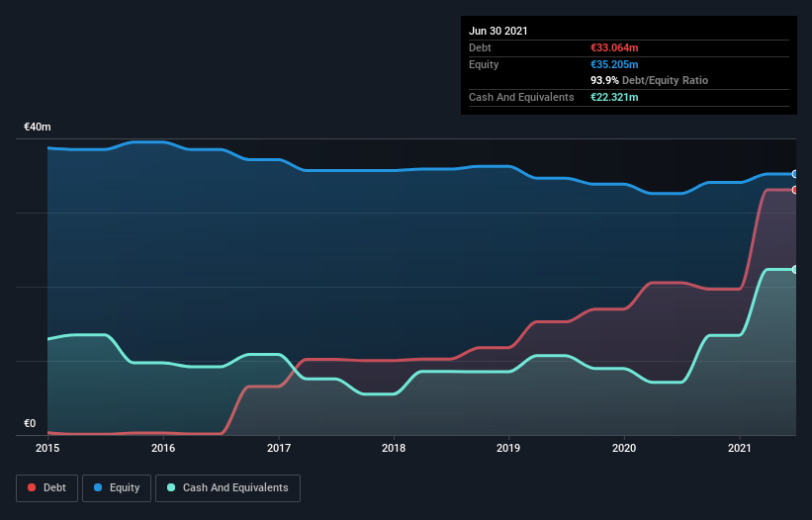Click the 2016 x-axis label
Image resolution: width=812 pixels, height=520 pixels.
point(163,448)
